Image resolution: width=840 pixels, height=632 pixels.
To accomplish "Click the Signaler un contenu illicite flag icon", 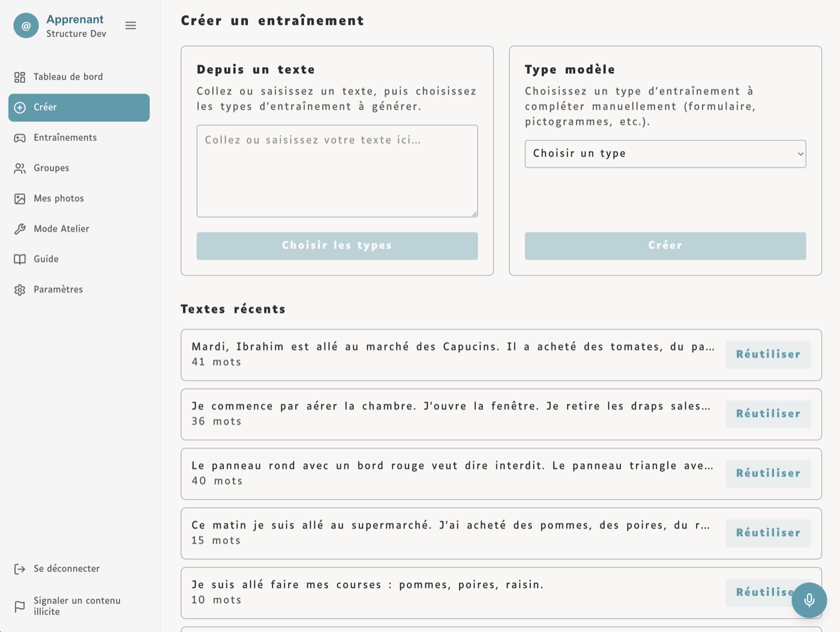I will (x=20, y=605).
